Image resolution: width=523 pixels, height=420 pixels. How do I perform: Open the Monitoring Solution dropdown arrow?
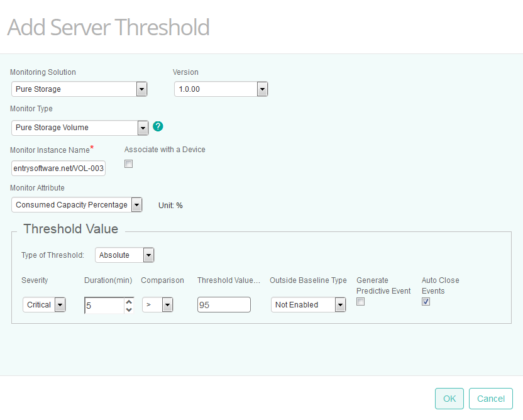point(141,89)
